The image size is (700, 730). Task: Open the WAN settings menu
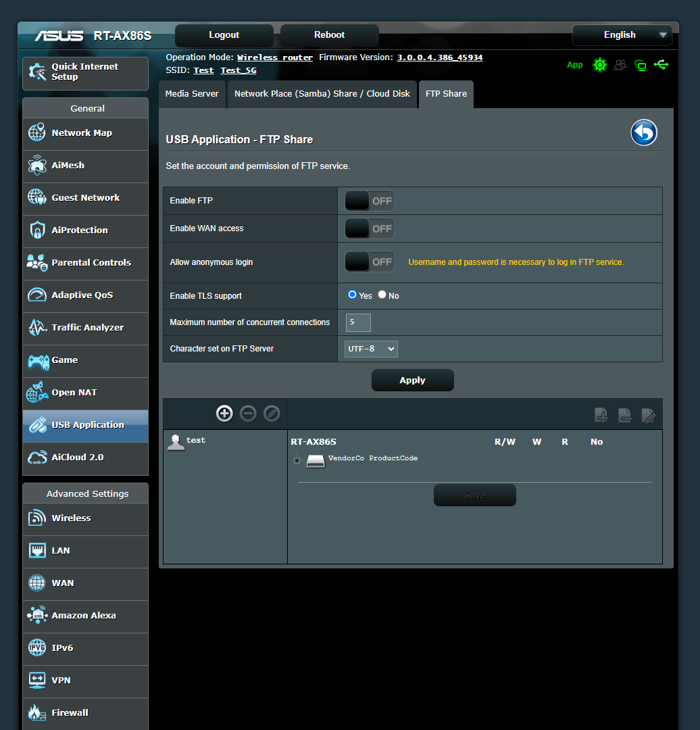86,584
